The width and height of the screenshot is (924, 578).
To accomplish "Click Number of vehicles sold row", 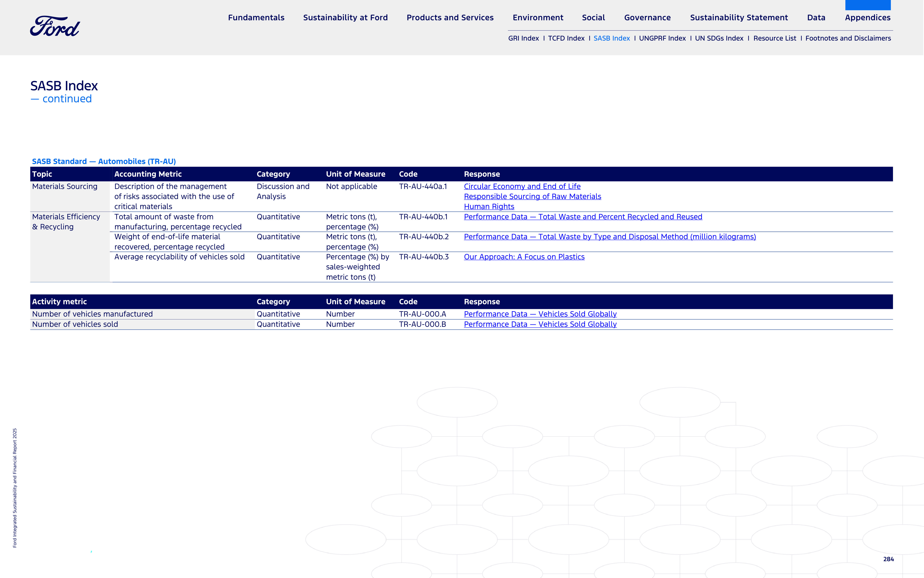I will point(461,324).
